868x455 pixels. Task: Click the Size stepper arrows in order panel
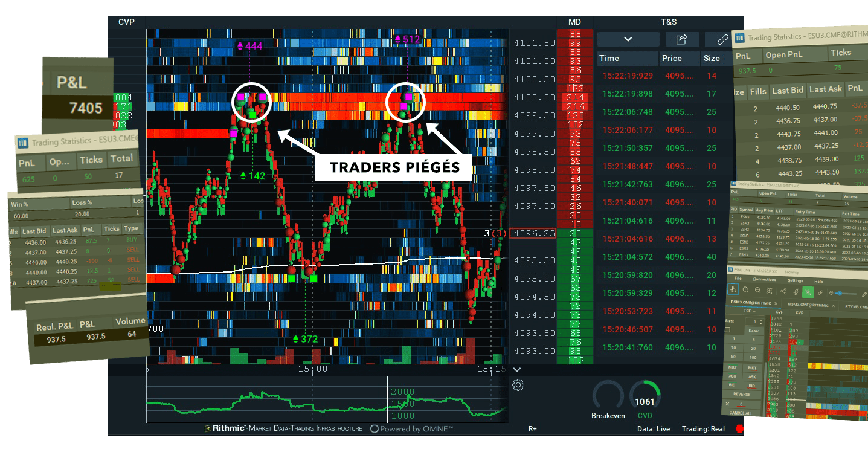[x=761, y=322]
